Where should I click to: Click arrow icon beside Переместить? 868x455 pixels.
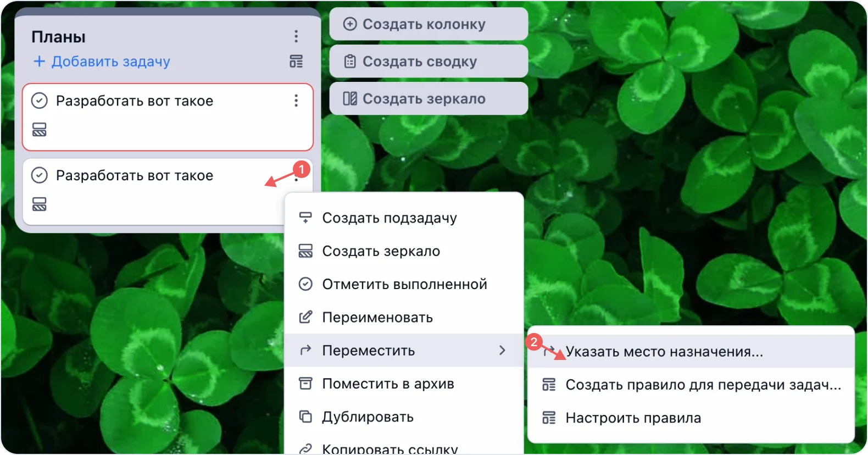tap(305, 349)
